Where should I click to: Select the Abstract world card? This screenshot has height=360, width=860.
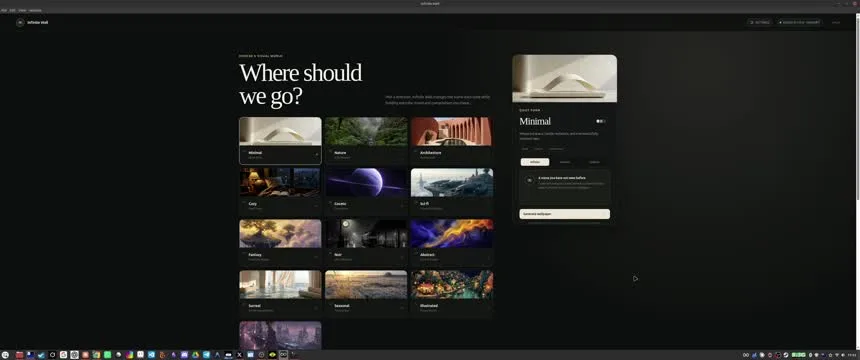click(451, 241)
